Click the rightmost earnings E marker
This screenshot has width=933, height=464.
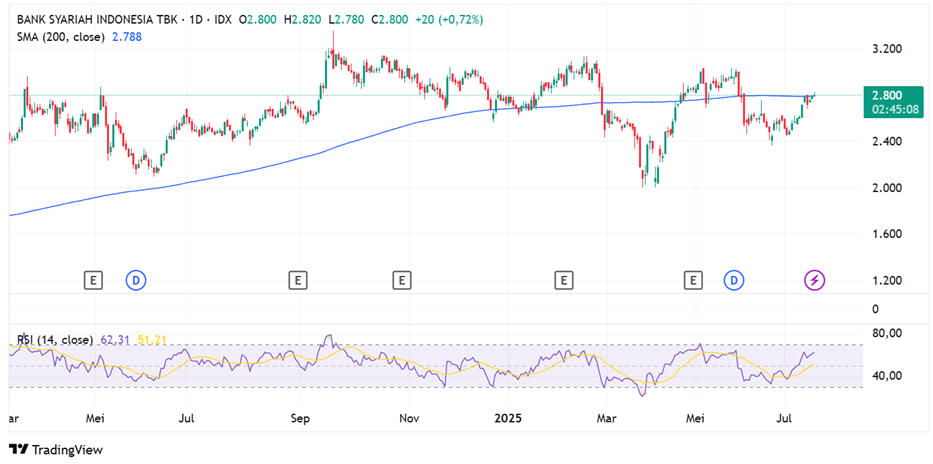click(x=693, y=281)
